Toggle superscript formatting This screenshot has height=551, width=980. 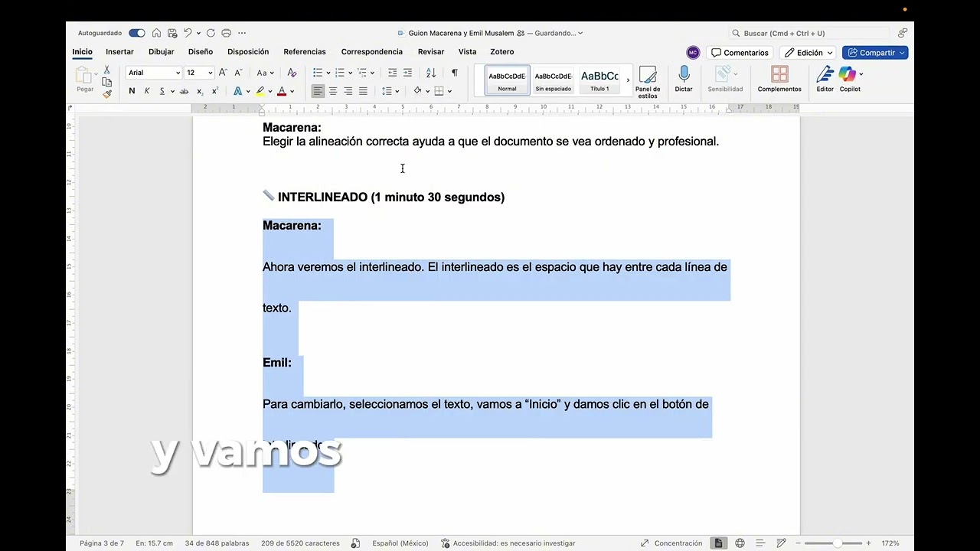pyautogui.click(x=215, y=91)
